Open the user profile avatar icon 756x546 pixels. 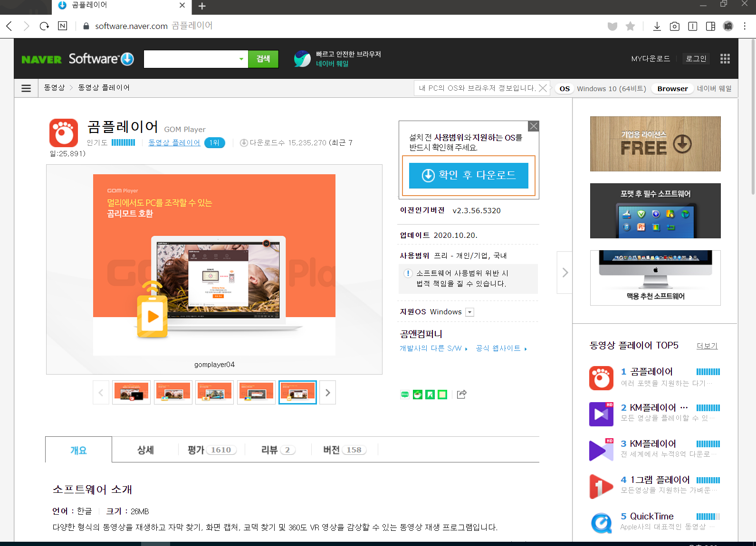coord(728,26)
